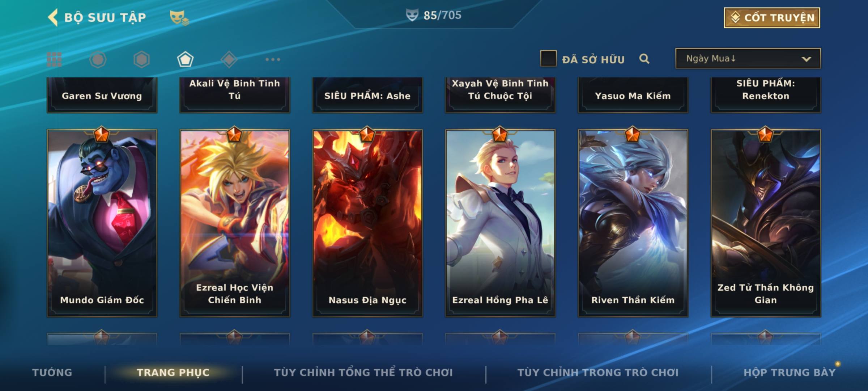Go back using the Bộ Sưu Tập arrow
The width and height of the screenshot is (868, 391).
pos(53,17)
